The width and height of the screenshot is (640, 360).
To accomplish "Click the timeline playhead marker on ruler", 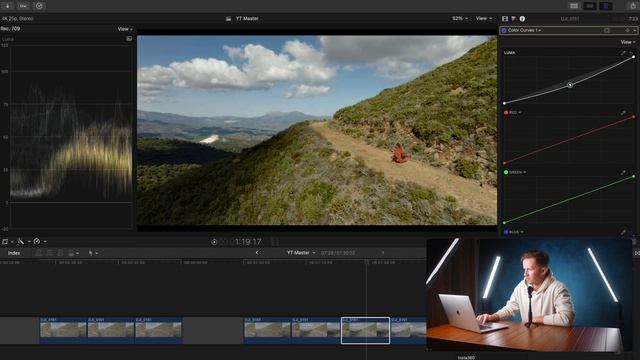I will click(367, 262).
